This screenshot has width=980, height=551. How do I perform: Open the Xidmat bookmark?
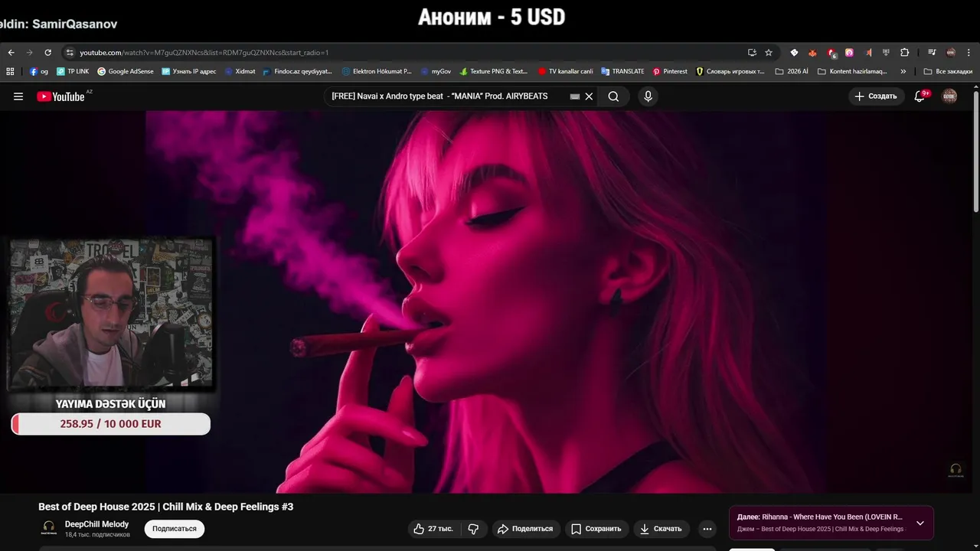(x=240, y=71)
